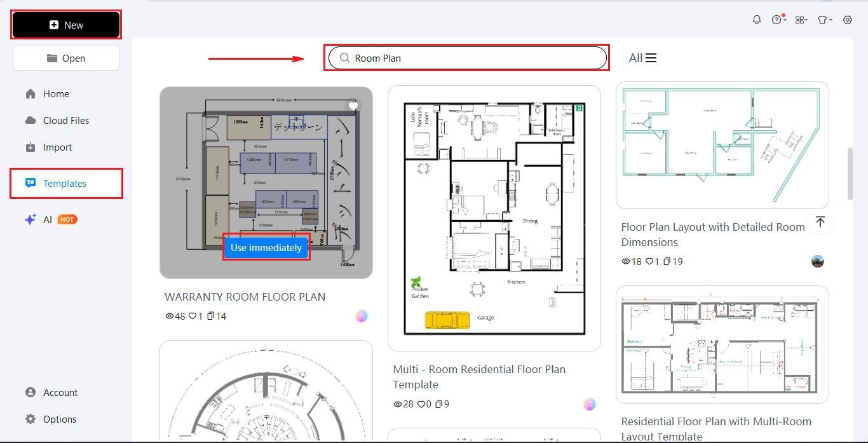
Task: Click copy icon under Floor Plan Layout template
Action: [667, 261]
